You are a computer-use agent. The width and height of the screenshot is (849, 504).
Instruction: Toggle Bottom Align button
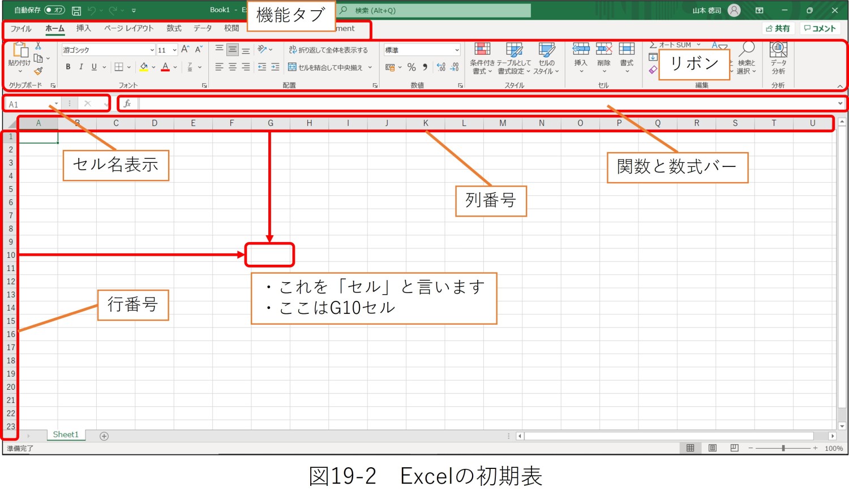246,50
